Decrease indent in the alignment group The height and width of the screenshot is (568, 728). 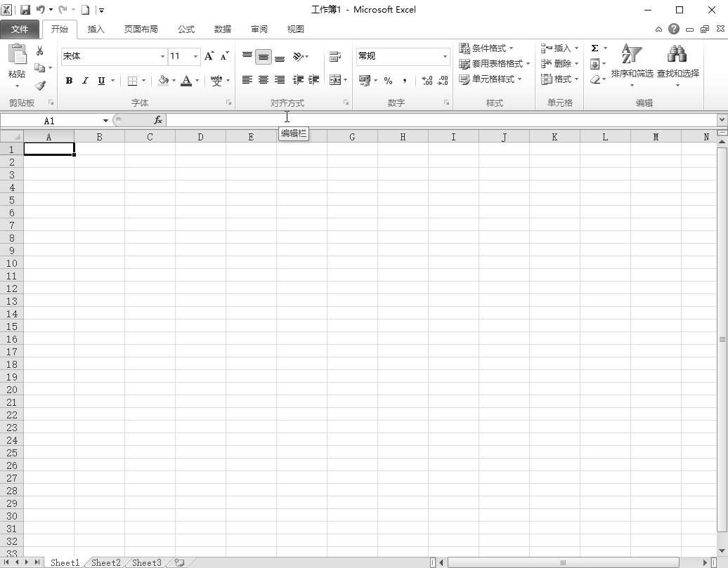298,80
